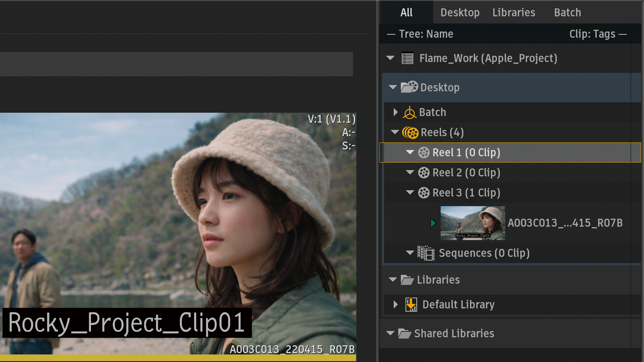Click the Flame_Work project workspace icon

point(407,58)
